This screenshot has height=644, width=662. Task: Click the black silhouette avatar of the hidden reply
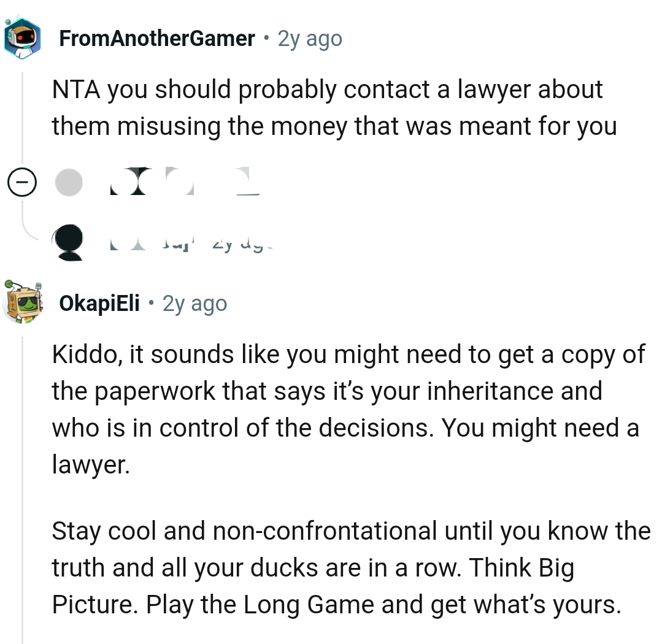pos(69,239)
